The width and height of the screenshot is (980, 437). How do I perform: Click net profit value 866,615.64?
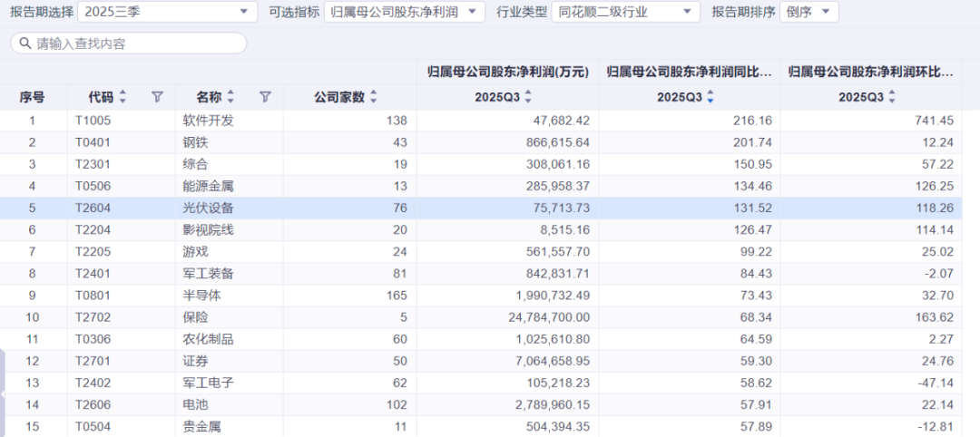tap(560, 142)
